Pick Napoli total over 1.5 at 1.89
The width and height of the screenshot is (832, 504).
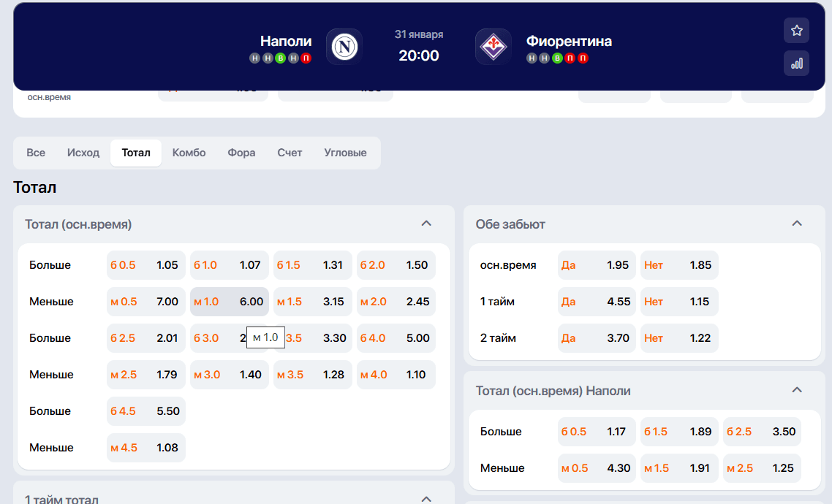[678, 432]
